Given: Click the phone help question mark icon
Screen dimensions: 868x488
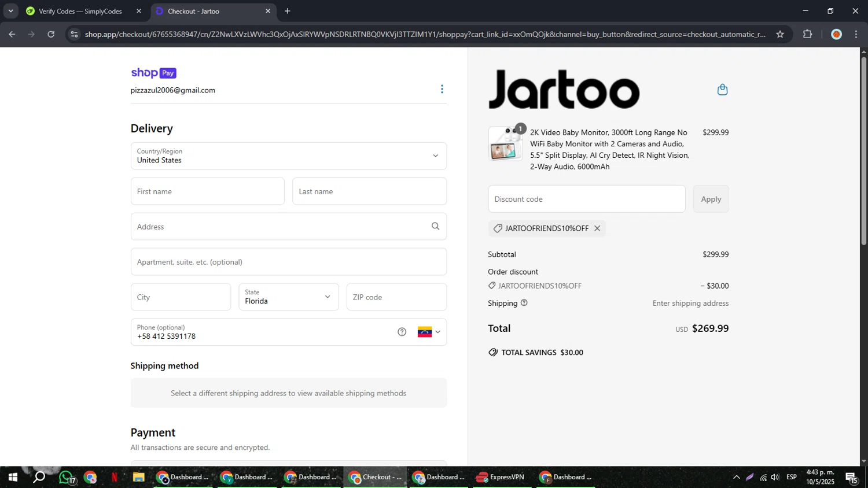Looking at the screenshot, I should tap(402, 332).
